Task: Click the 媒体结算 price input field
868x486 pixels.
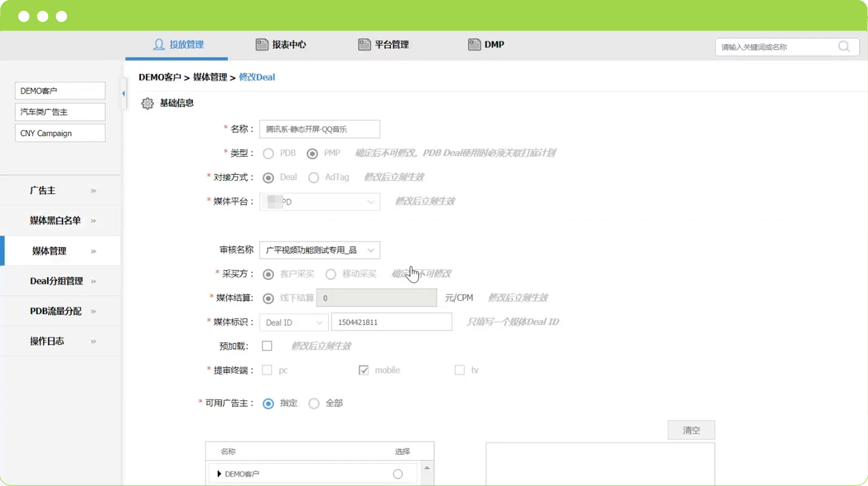Action: point(376,298)
